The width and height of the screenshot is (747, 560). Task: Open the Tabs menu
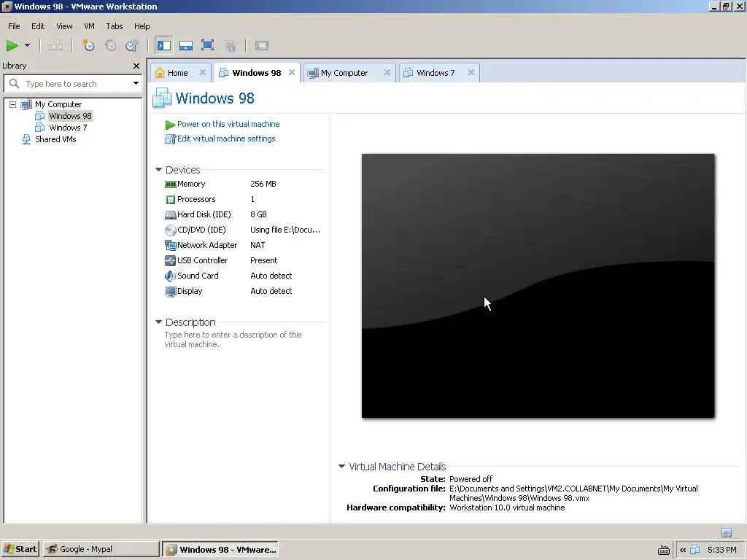click(115, 26)
